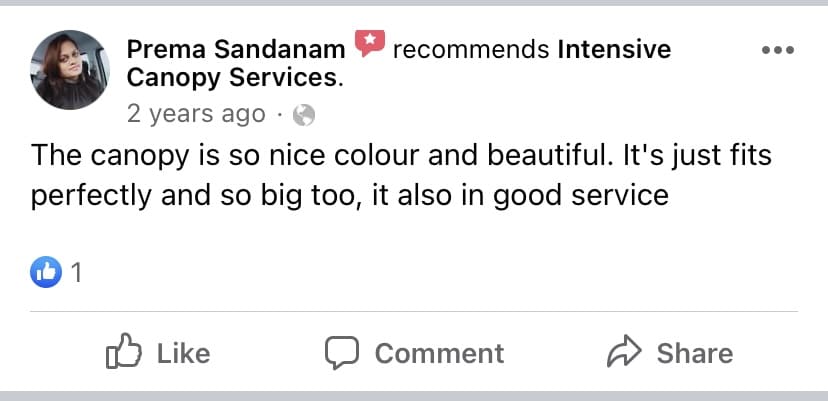
Task: Click the red recommendation badge icon
Action: pyautogui.click(x=370, y=45)
